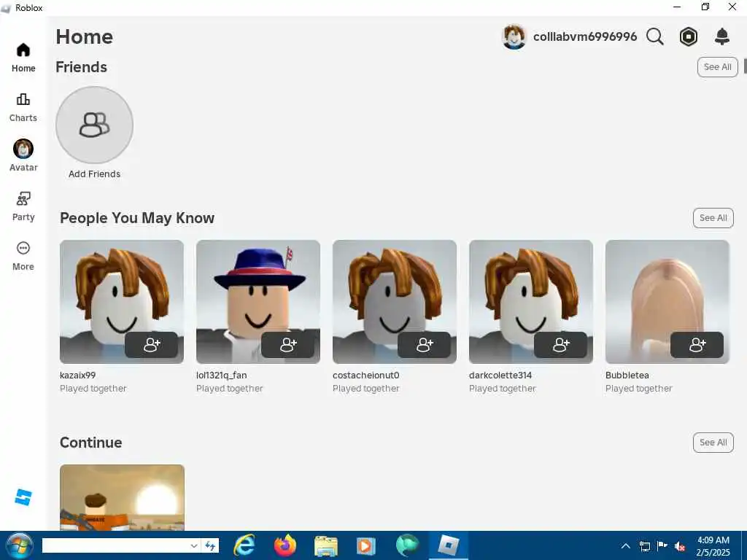Click the kazaix99 username text
This screenshot has height=560, width=747.
point(77,376)
